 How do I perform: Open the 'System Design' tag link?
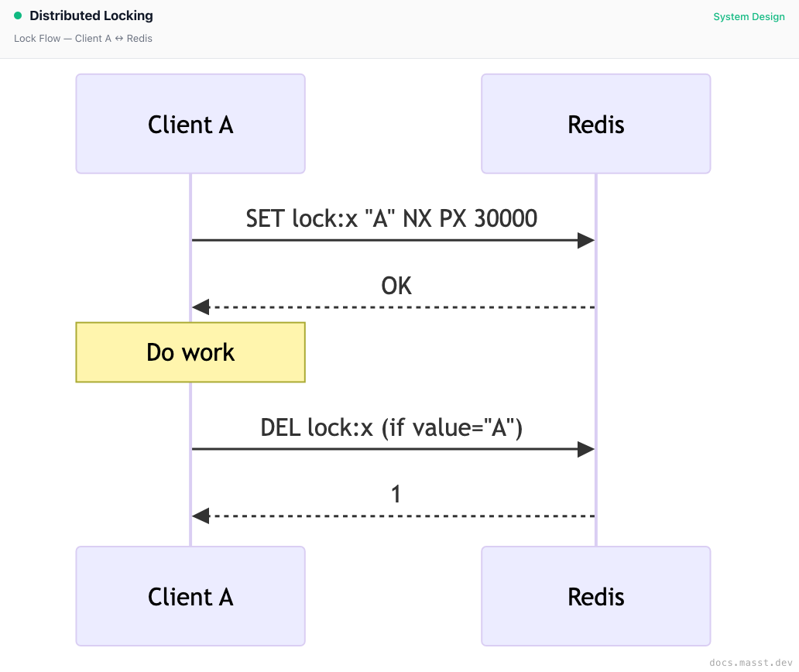(749, 17)
